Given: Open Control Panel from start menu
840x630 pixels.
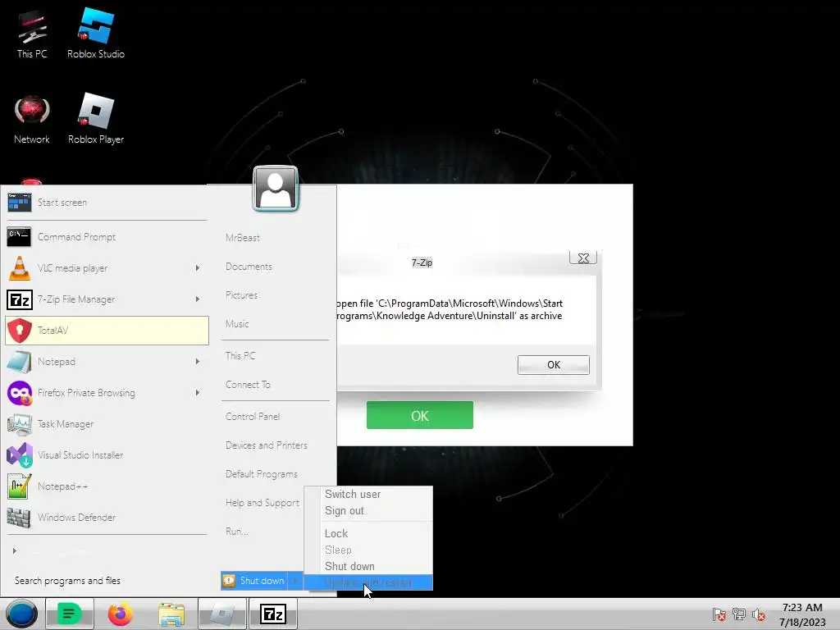Looking at the screenshot, I should [x=253, y=416].
